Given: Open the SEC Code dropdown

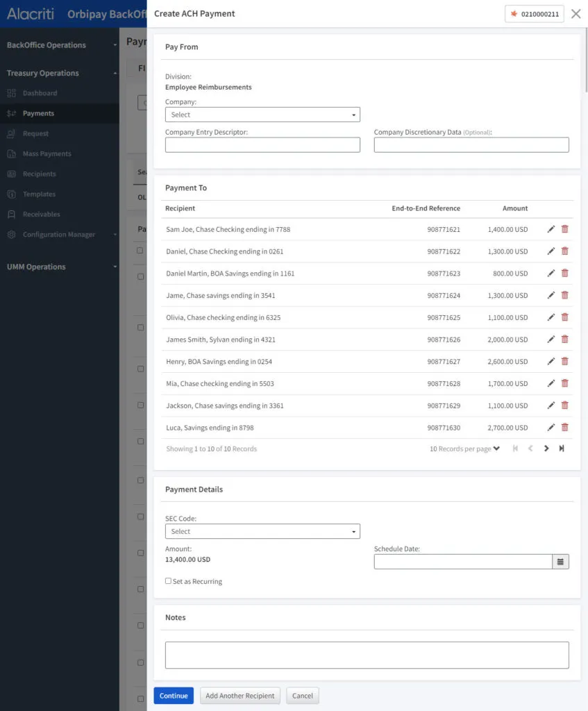Looking at the screenshot, I should point(262,531).
